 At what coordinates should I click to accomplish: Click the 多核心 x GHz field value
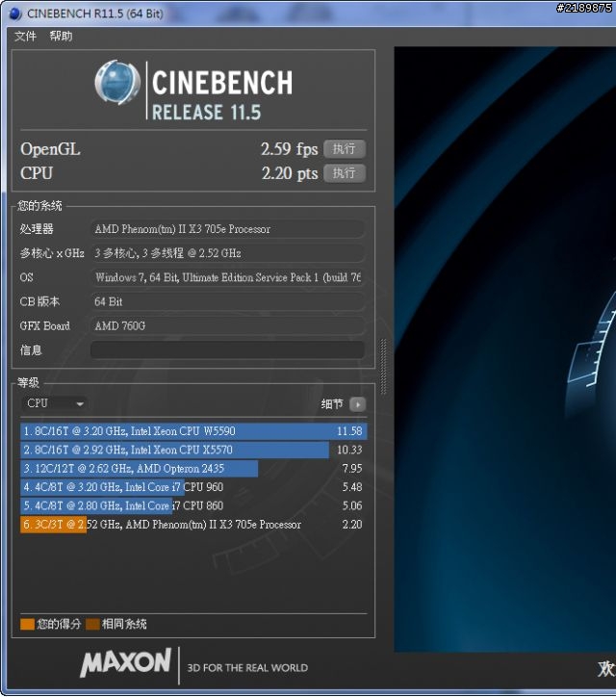click(227, 253)
